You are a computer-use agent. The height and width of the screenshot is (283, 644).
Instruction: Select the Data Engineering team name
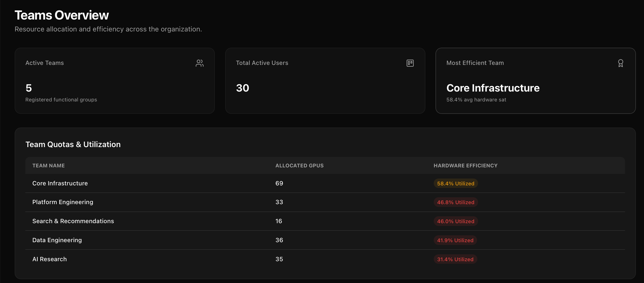pos(57,240)
